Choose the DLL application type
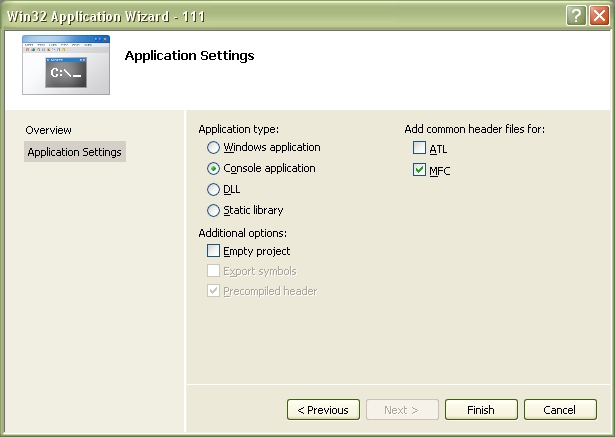 (x=213, y=189)
